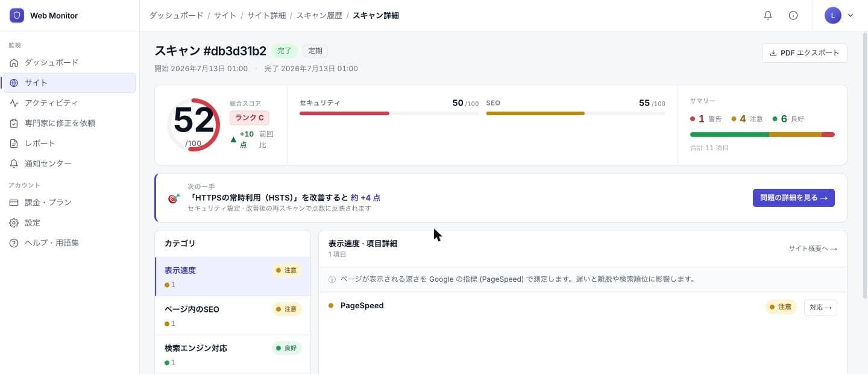868x374 pixels.
Task: Click the 注意 count in summary
Action: click(747, 119)
